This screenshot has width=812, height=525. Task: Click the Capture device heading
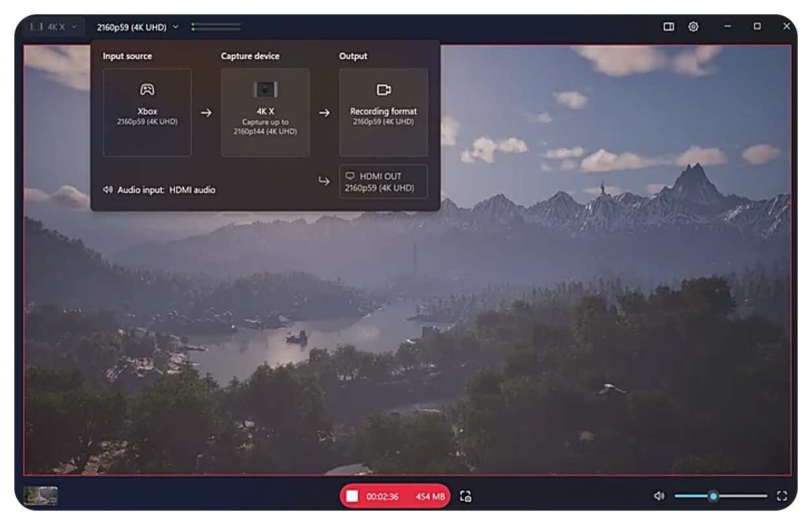click(250, 56)
